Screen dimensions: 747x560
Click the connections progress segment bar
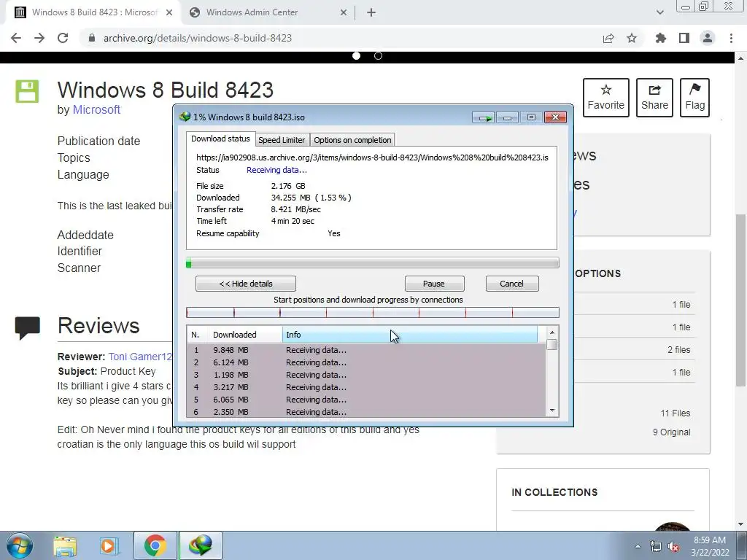[373, 312]
